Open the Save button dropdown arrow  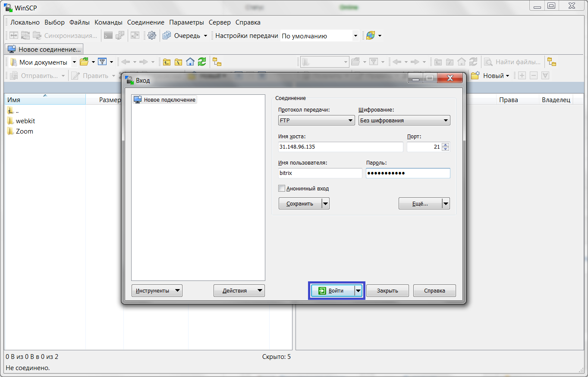326,204
